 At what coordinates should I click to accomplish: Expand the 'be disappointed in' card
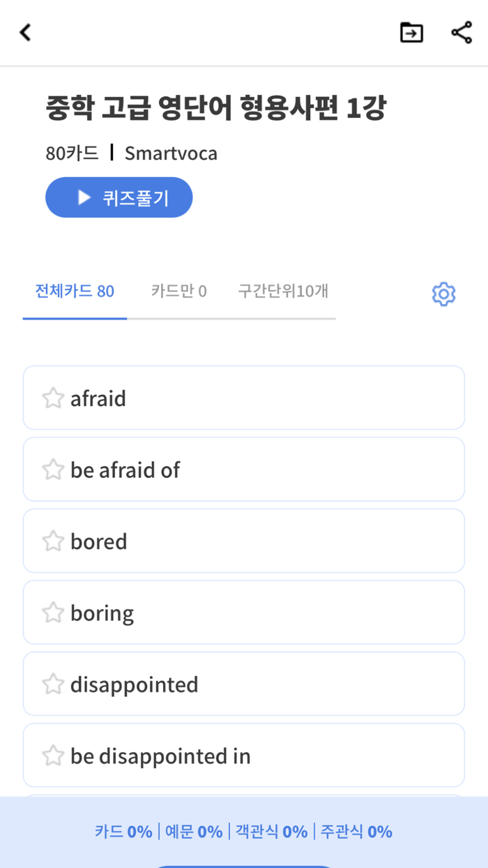point(244,755)
